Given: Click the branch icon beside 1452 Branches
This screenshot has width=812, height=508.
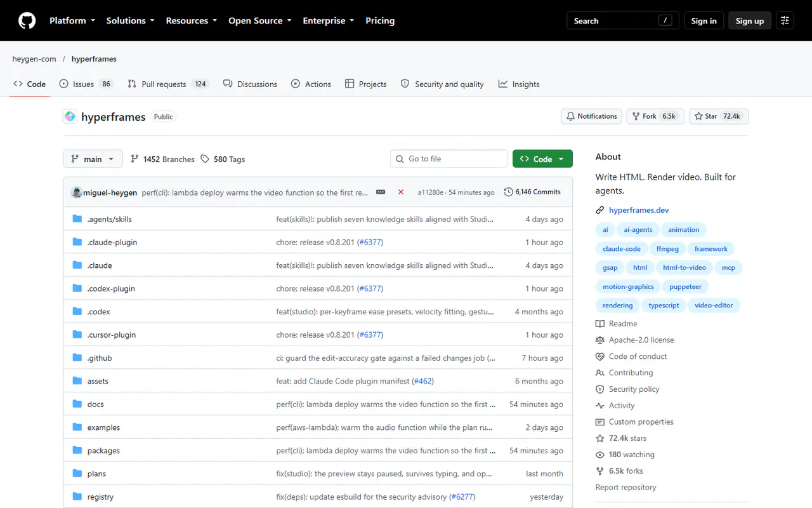Looking at the screenshot, I should (x=134, y=159).
